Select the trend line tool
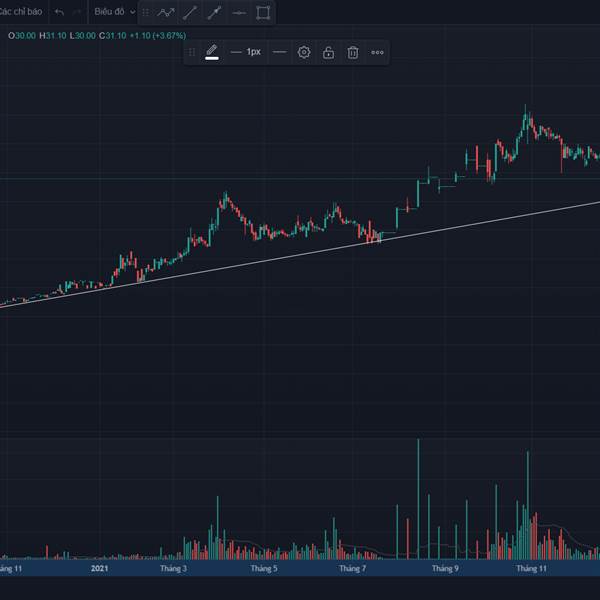600x600 pixels. coord(190,12)
